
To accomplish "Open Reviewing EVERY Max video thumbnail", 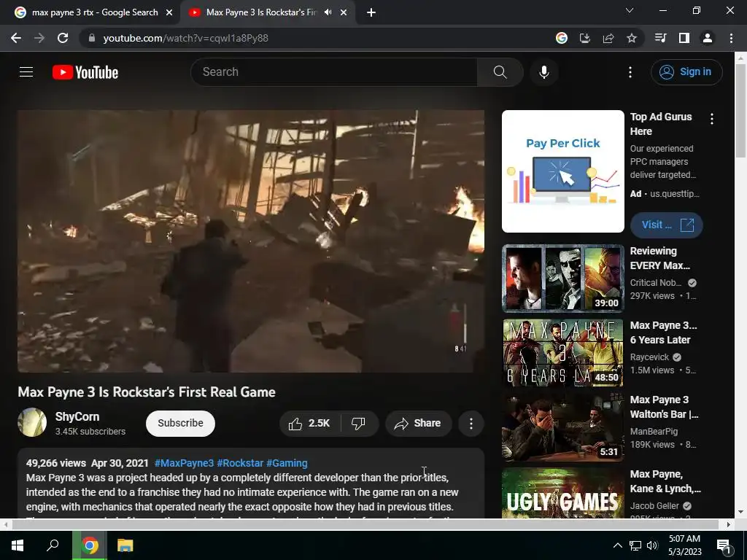I will [562, 278].
